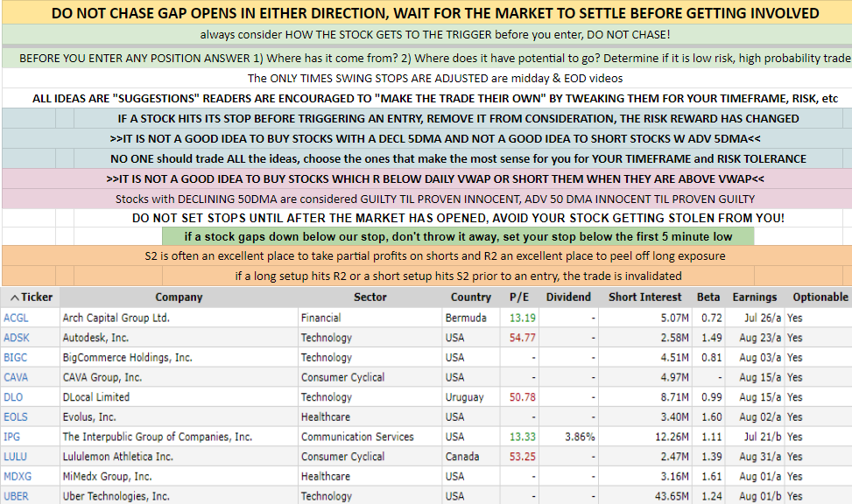852x504 pixels.
Task: Open the UBER ticker link
Action: (16, 496)
